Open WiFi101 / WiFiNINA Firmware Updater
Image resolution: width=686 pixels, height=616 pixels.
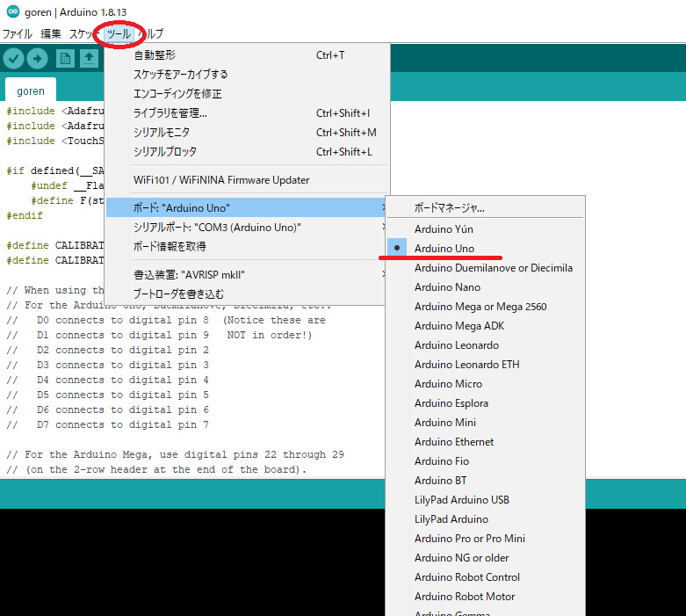[x=247, y=180]
